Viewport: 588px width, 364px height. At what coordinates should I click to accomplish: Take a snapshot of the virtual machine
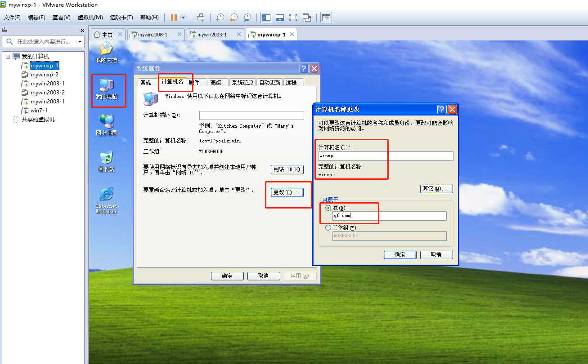coord(220,18)
